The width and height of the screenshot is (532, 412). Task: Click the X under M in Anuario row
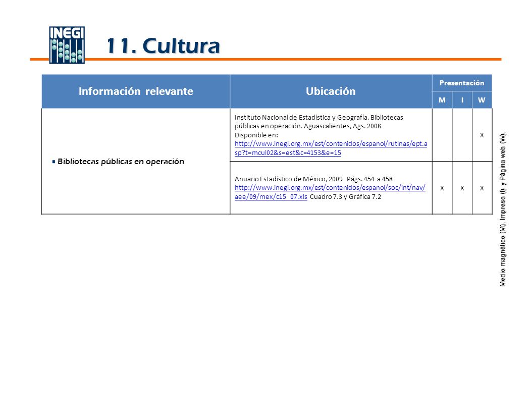pos(442,188)
